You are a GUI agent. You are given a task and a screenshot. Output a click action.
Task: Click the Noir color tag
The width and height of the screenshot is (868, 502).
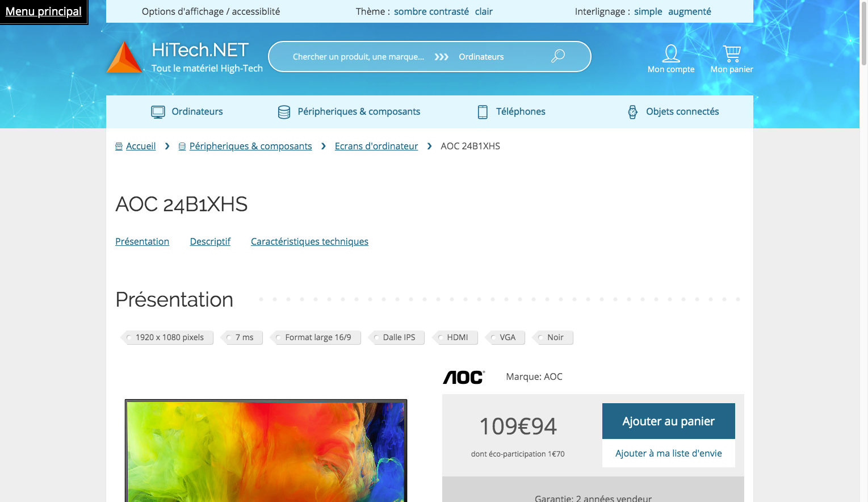tap(553, 337)
